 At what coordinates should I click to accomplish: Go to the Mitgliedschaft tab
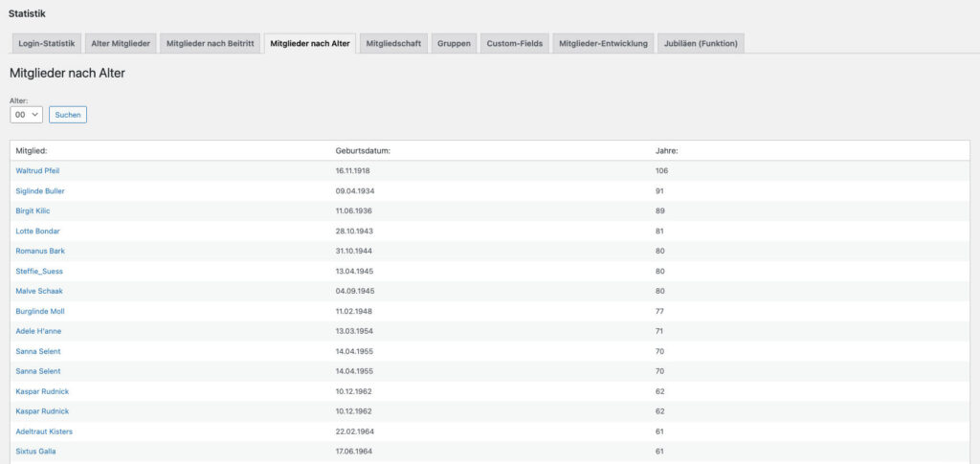point(393,43)
